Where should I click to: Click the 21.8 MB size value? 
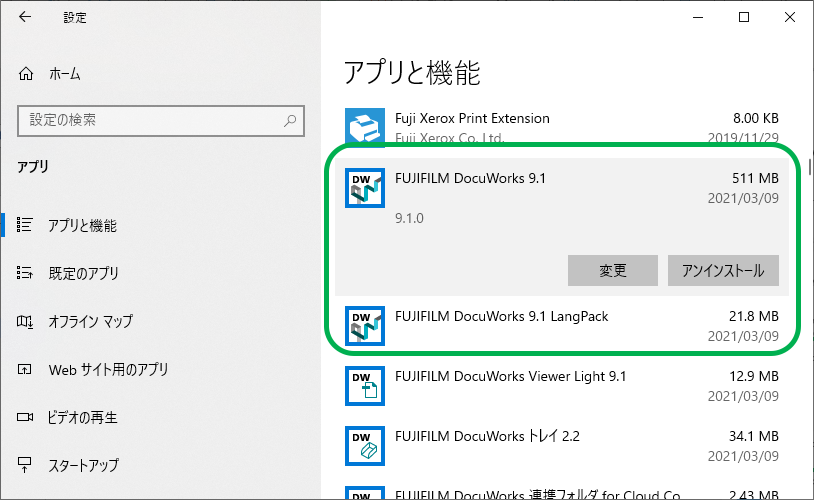(754, 316)
